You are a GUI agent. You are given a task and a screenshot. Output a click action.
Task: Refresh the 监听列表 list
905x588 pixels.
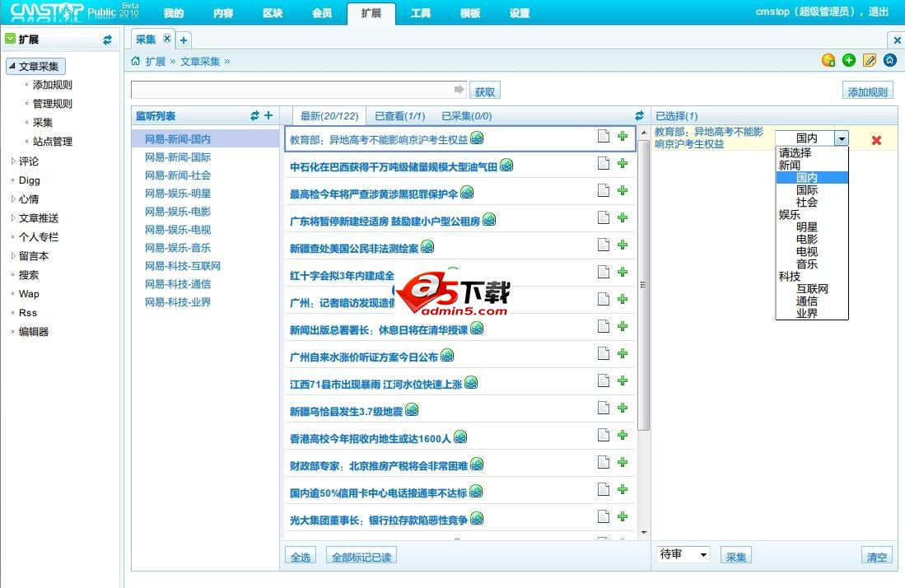click(x=254, y=116)
